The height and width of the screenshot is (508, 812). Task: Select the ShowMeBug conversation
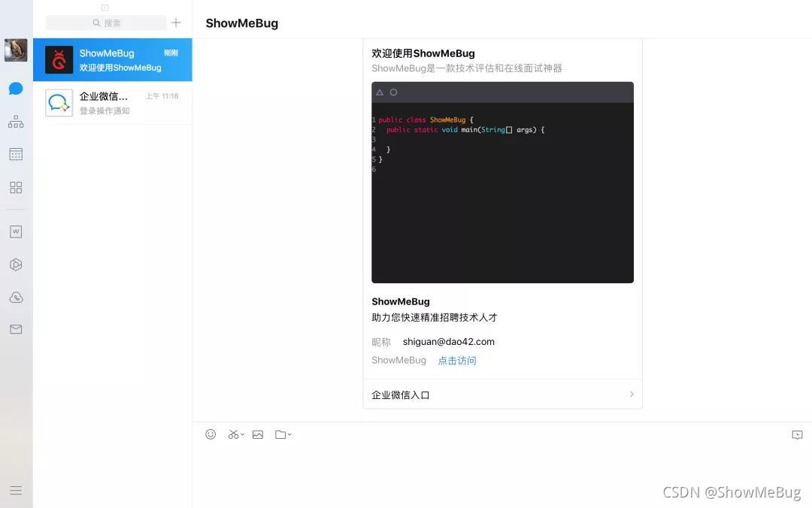pos(112,59)
